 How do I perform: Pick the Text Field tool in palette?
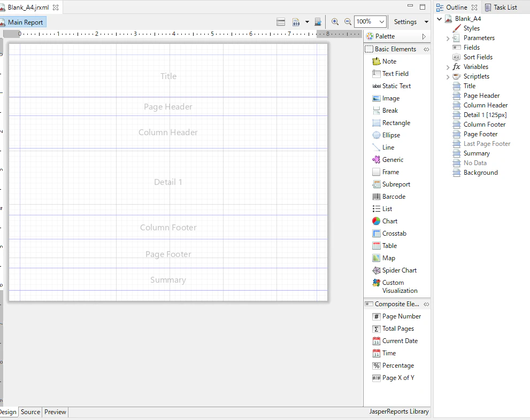(390, 74)
